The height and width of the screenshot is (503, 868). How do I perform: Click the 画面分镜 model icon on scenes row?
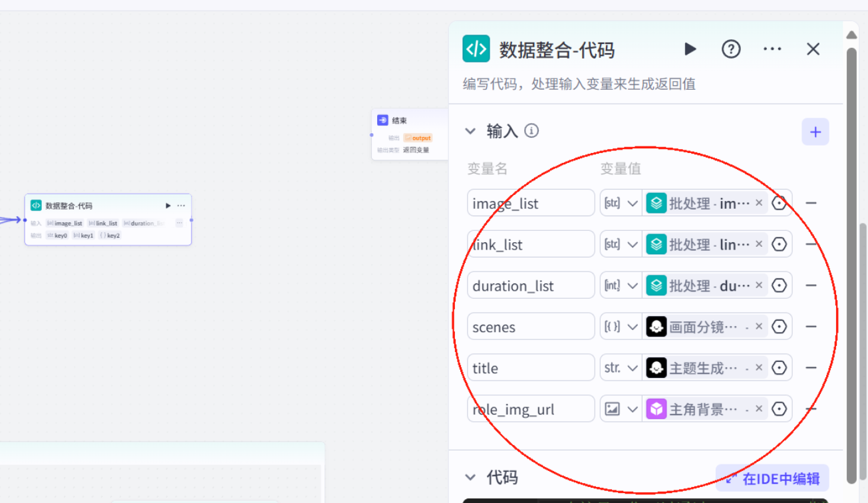(x=656, y=326)
